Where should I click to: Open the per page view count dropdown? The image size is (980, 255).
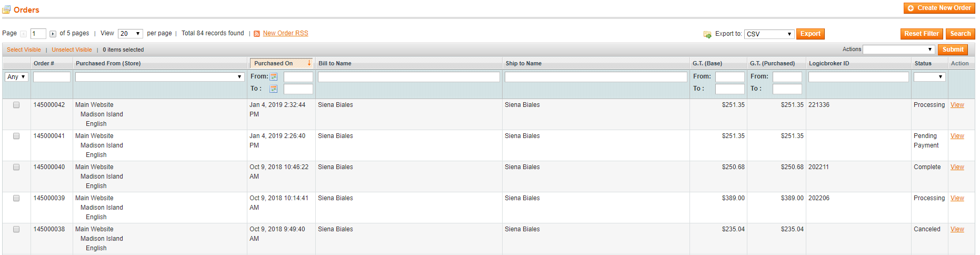(130, 34)
